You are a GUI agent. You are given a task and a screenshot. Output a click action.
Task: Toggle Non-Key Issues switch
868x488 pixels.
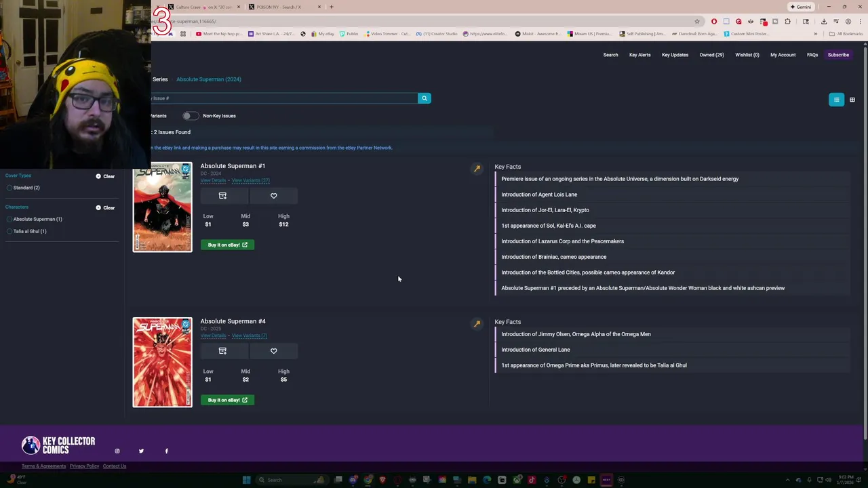click(191, 116)
